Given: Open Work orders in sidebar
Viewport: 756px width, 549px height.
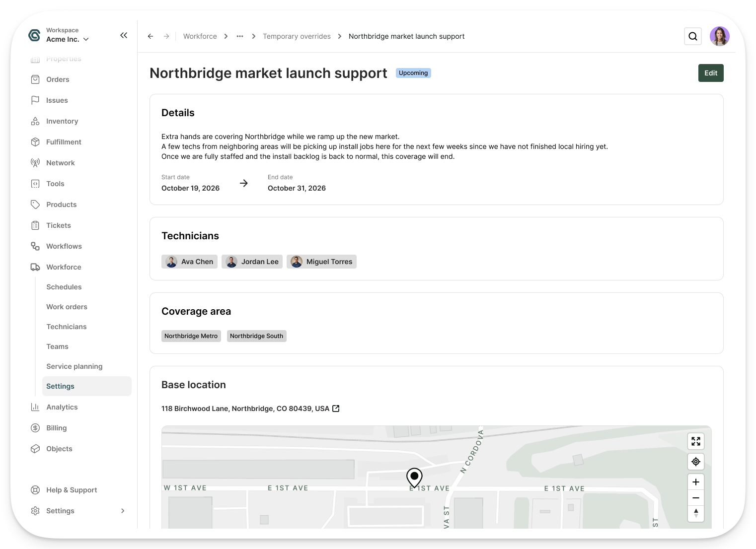Looking at the screenshot, I should click(67, 307).
